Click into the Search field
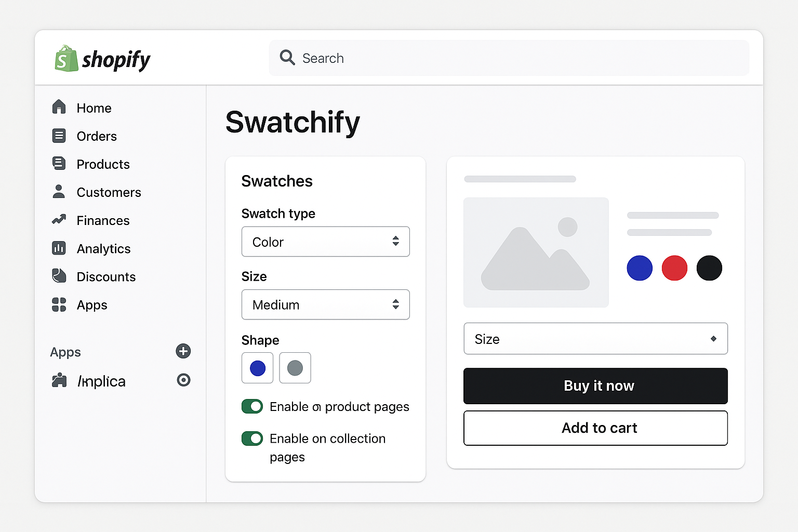 tap(509, 58)
